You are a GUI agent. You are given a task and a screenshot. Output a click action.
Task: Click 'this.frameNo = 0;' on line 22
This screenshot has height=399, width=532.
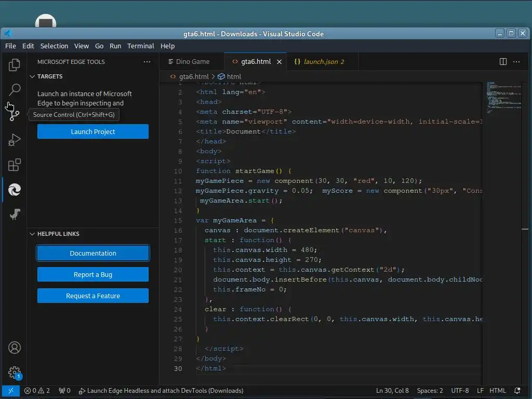[x=250, y=289]
